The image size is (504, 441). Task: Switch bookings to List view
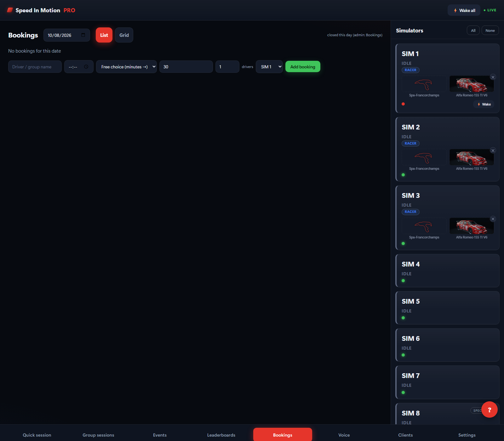(104, 35)
